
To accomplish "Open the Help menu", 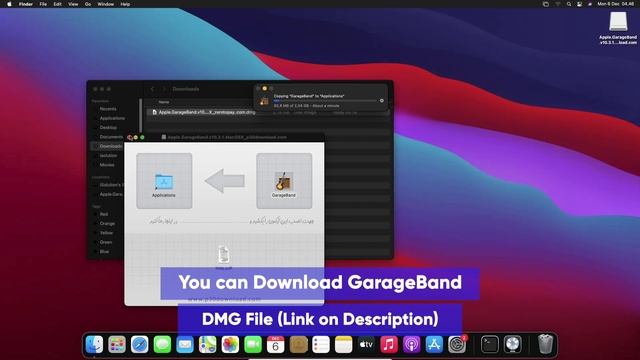I will (125, 4).
